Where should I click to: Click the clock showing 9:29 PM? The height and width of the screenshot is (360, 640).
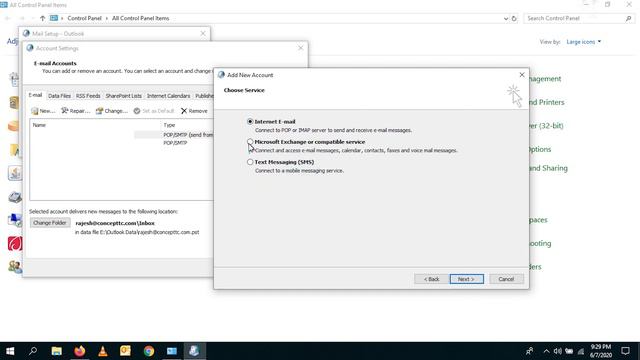pyautogui.click(x=600, y=351)
